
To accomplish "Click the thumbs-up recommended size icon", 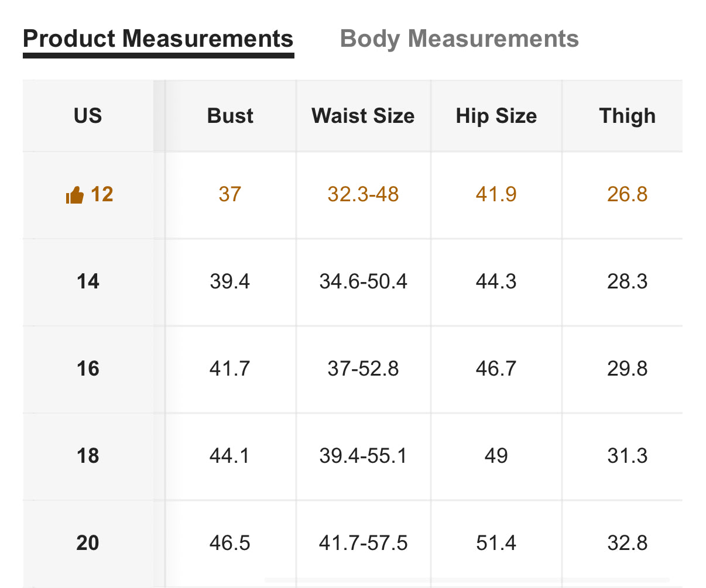I will (x=75, y=195).
